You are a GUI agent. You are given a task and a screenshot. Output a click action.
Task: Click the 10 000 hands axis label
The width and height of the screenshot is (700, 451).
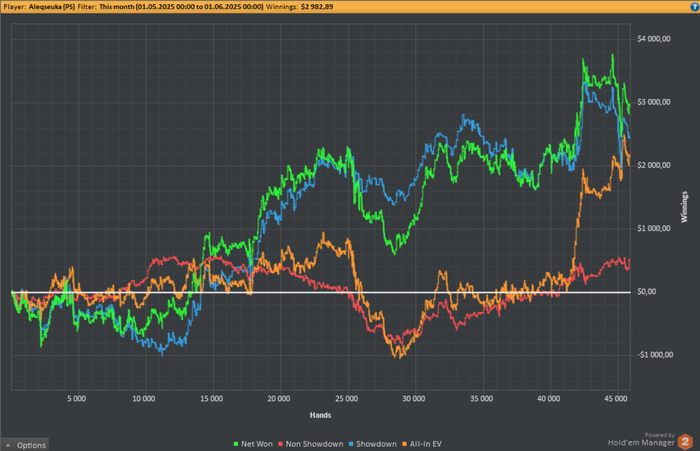(x=144, y=399)
